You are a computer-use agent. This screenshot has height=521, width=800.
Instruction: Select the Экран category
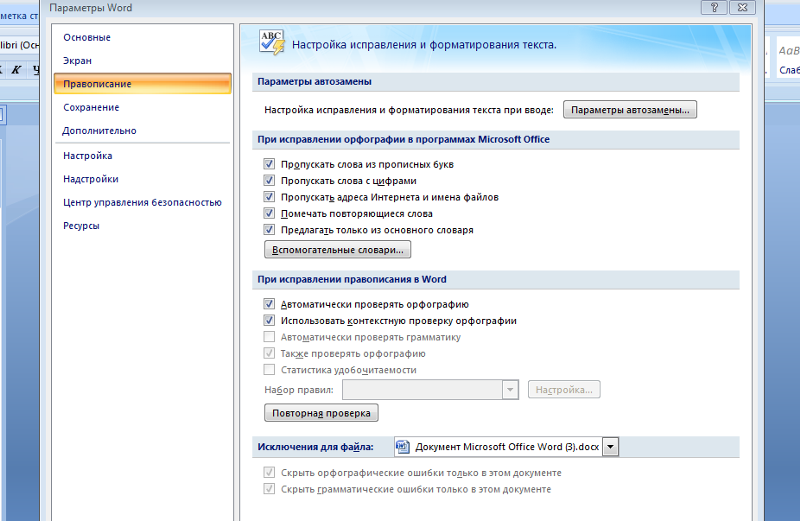(x=78, y=61)
